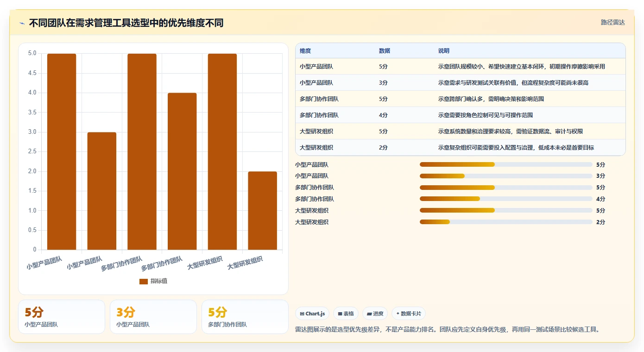
Task: Open the 数据卡片 tag
Action: click(x=408, y=314)
